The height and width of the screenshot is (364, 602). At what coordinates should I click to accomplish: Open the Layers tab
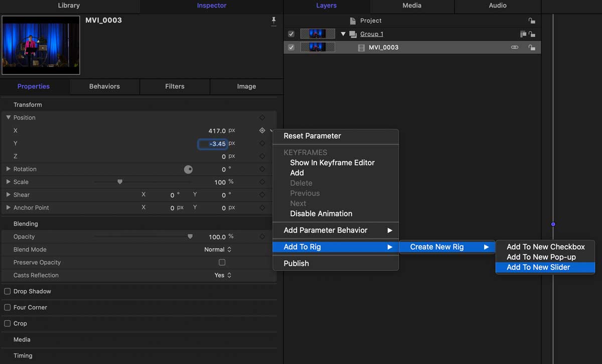pyautogui.click(x=327, y=6)
